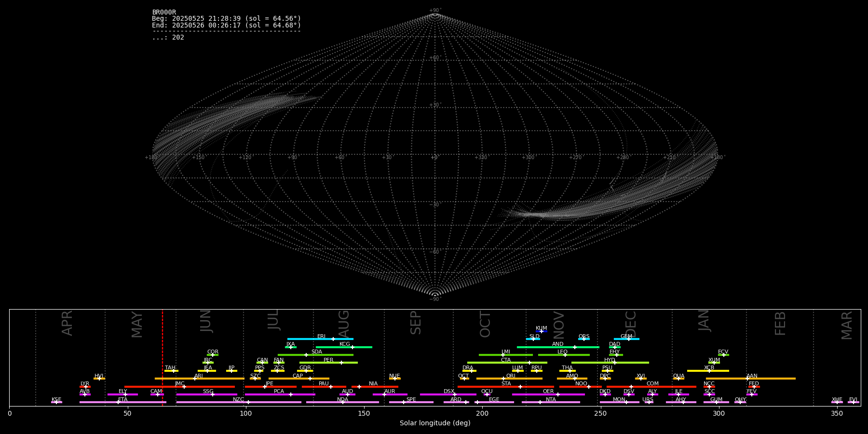Pick the TAH shower label
Viewport: 868px width, 434px height.
point(170,368)
